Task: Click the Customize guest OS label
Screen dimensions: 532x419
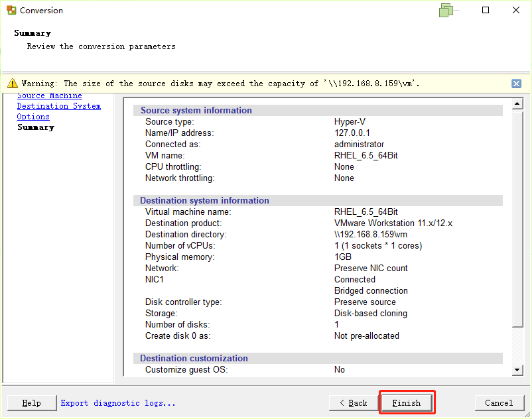Action: [x=186, y=369]
